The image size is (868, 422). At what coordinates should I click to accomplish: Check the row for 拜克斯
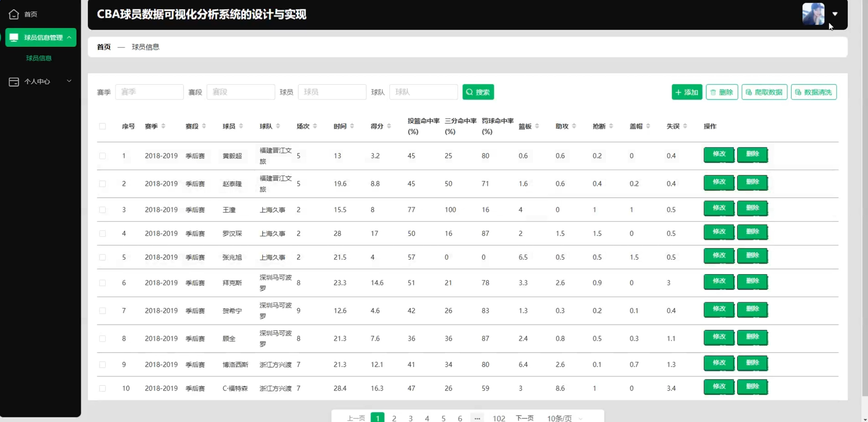(102, 283)
